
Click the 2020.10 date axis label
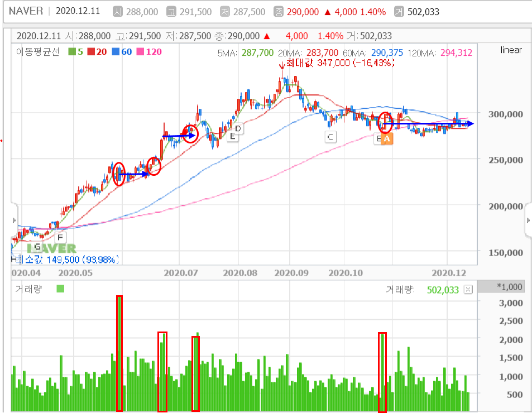pyautogui.click(x=346, y=273)
